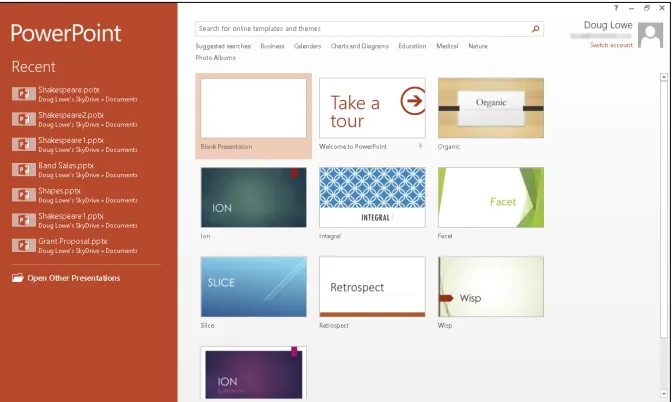The width and height of the screenshot is (672, 402).
Task: Select the Photo Albums suggested search
Action: point(216,57)
